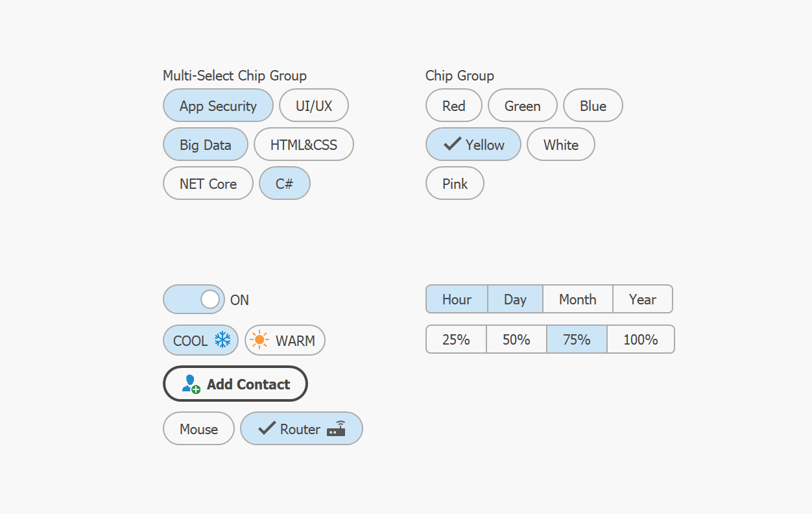This screenshot has height=514, width=812.
Task: Toggle the Big Data chip
Action: [x=205, y=145]
